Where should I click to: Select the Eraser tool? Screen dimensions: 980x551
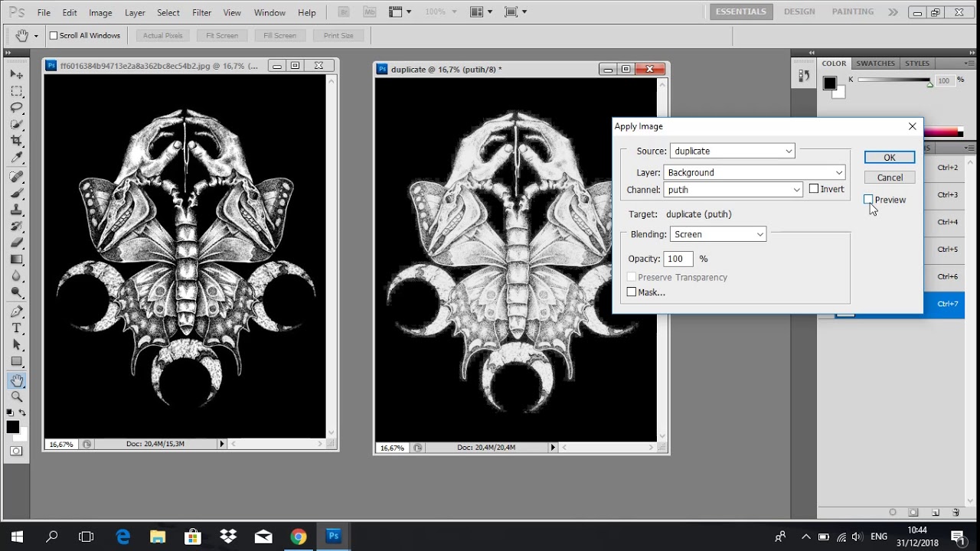pyautogui.click(x=16, y=243)
